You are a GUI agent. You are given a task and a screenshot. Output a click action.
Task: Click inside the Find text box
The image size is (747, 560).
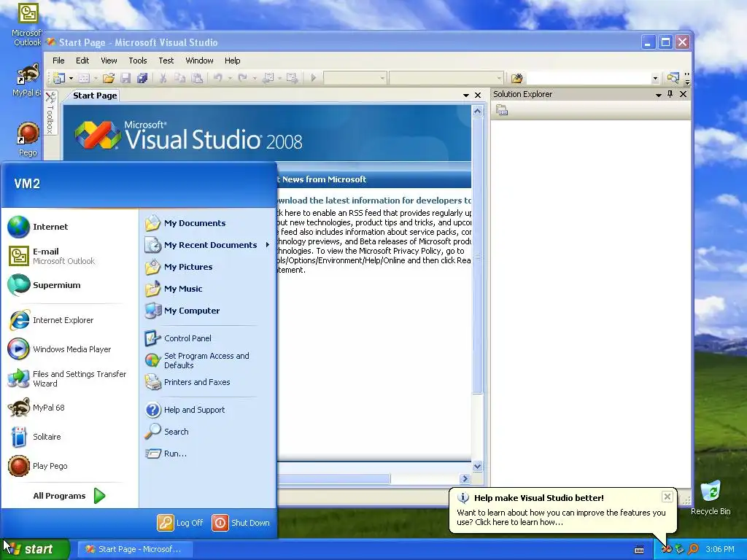[589, 78]
